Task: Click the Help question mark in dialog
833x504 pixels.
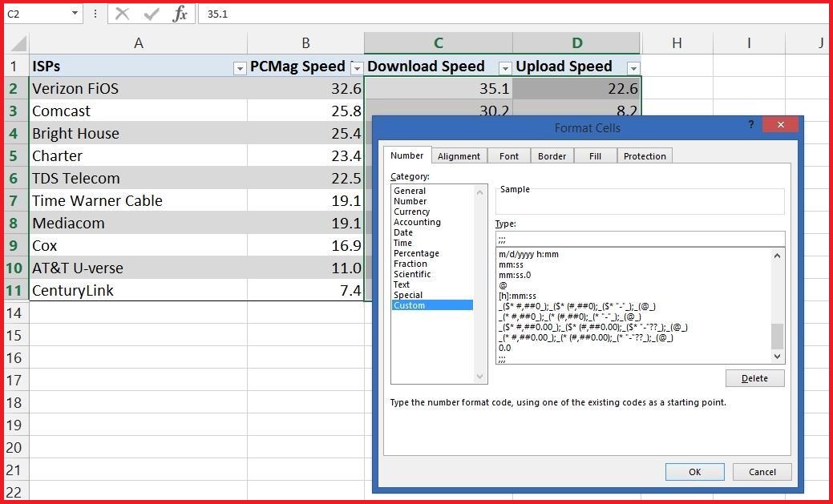Action: click(751, 124)
